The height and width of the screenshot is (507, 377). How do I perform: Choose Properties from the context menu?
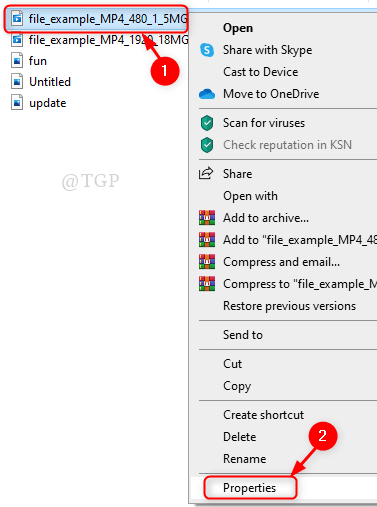point(250,488)
